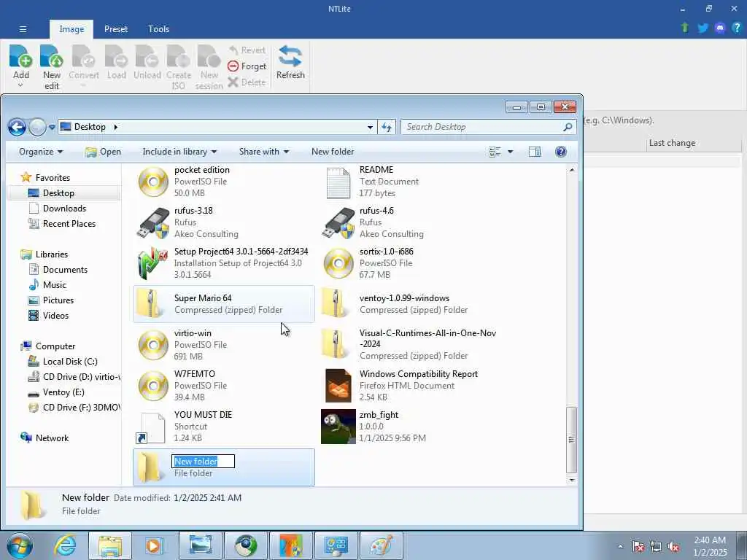This screenshot has width=747, height=560.
Task: Select the W7FEMTO ISO file
Action: click(224, 385)
